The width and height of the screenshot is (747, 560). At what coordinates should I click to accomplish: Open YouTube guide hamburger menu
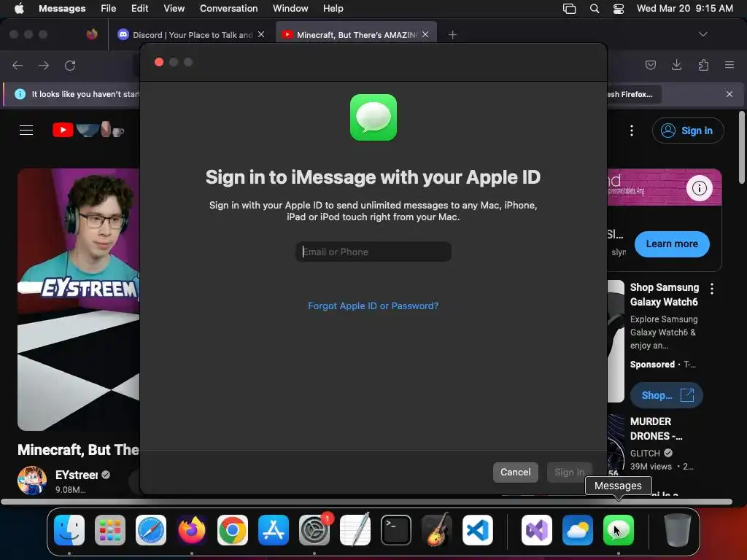tap(26, 130)
